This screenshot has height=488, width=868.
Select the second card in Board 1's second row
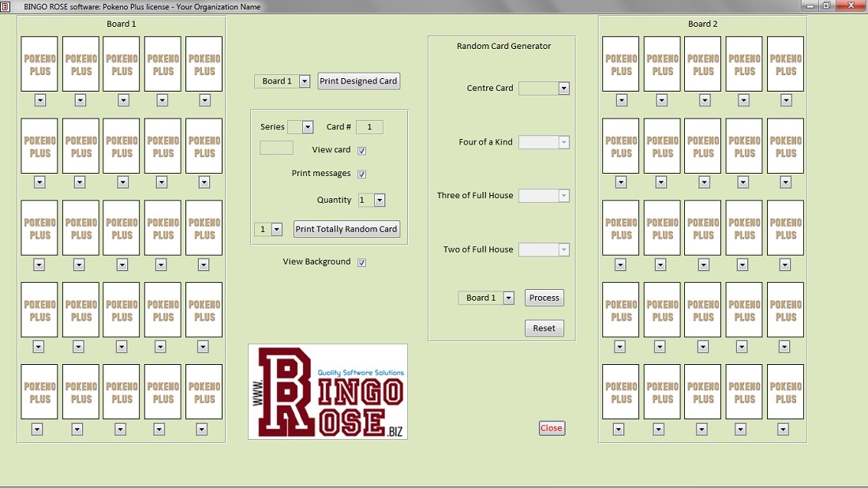pos(80,146)
